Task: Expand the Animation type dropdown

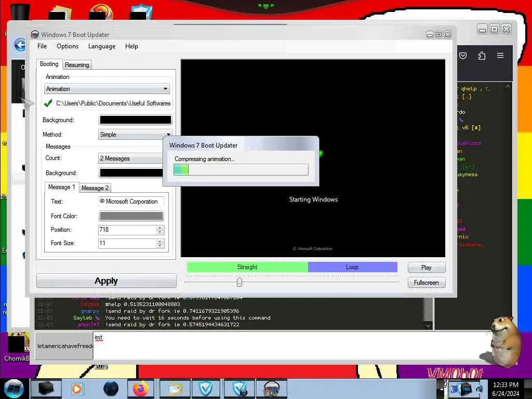Action: tap(107, 89)
